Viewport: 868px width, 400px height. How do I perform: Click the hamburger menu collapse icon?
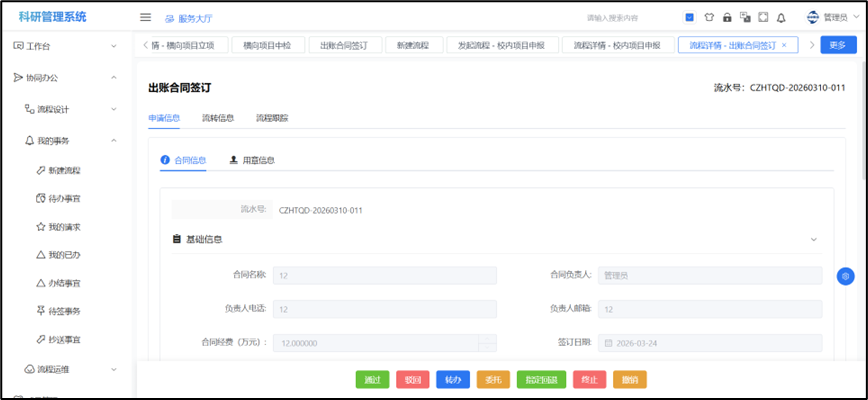[145, 17]
